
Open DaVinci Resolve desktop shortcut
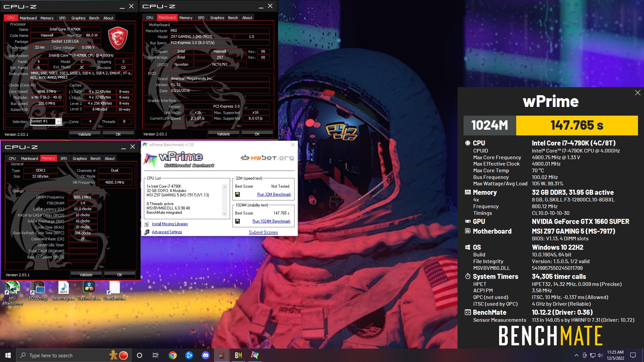tap(89, 291)
